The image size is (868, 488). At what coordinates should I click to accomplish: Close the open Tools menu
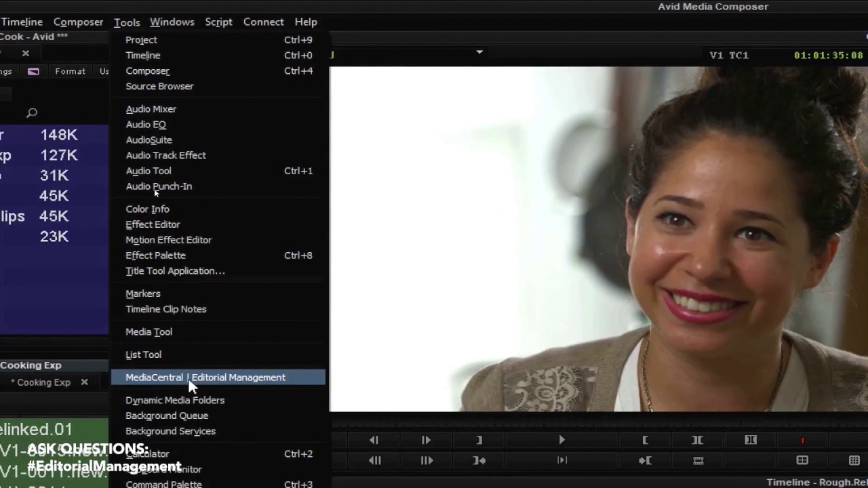[x=127, y=22]
